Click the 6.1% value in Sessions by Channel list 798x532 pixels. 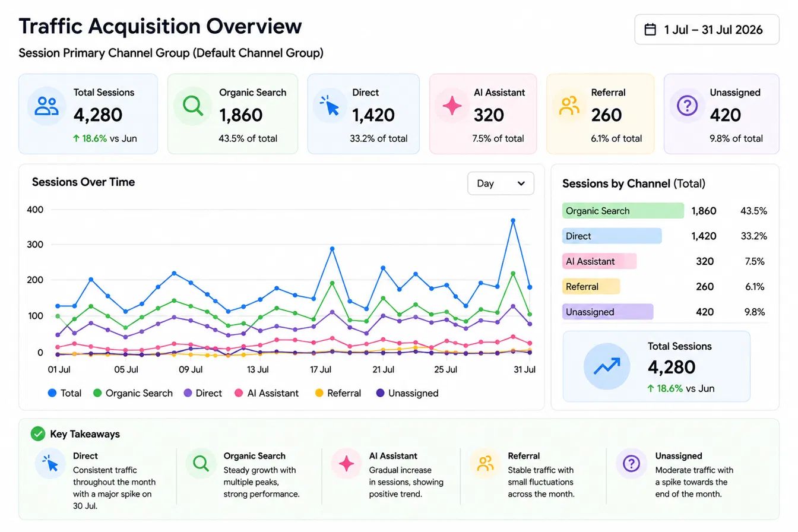pos(755,287)
